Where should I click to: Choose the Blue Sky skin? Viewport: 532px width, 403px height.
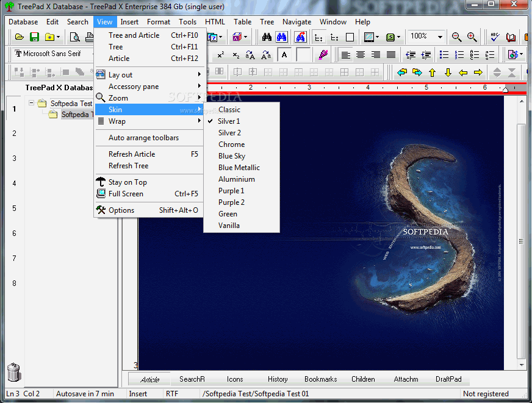click(242, 156)
